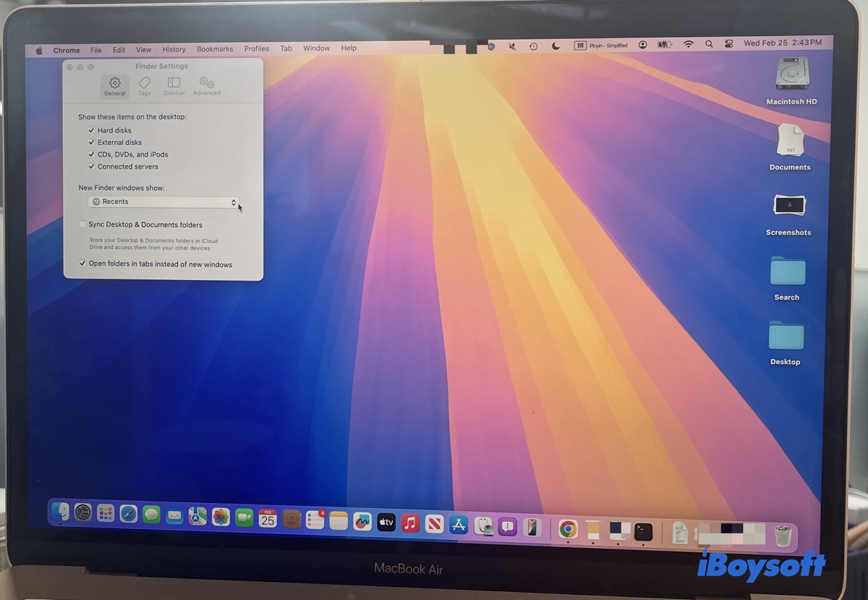Open the Wi-Fi status menu
Image resolution: width=868 pixels, height=600 pixels.
pos(688,44)
